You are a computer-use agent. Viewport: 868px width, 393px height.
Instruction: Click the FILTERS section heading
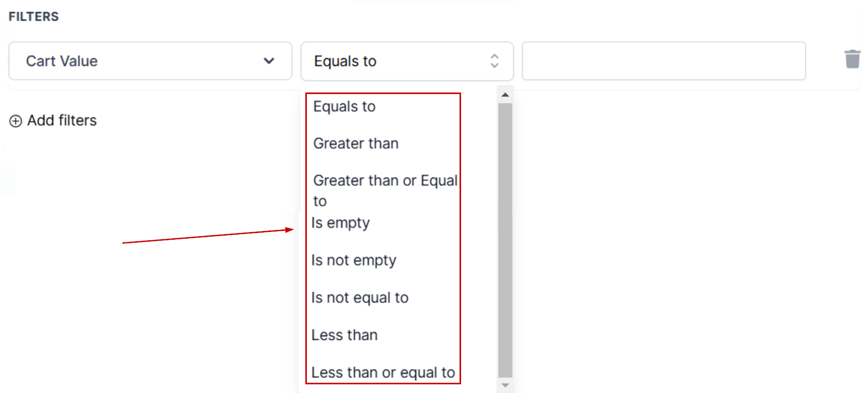(34, 17)
